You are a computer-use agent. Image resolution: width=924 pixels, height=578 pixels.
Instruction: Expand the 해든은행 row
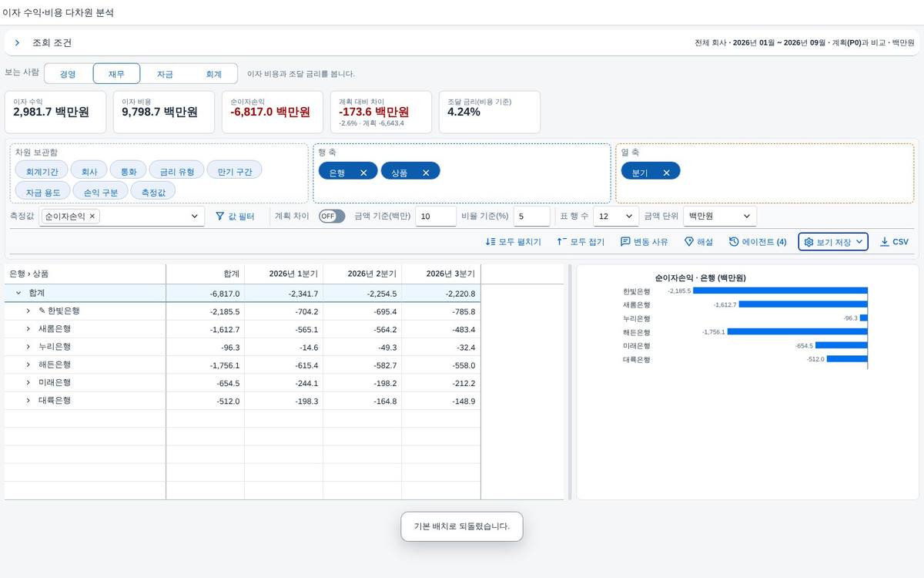[28, 365]
